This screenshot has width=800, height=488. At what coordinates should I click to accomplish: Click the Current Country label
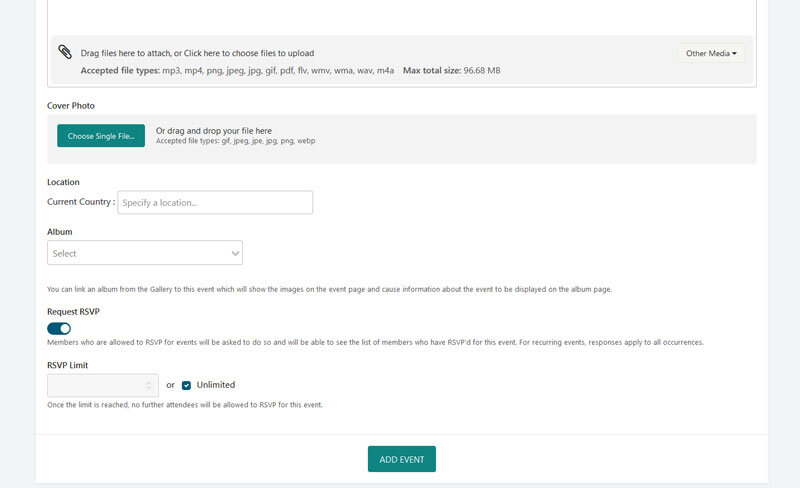point(81,202)
